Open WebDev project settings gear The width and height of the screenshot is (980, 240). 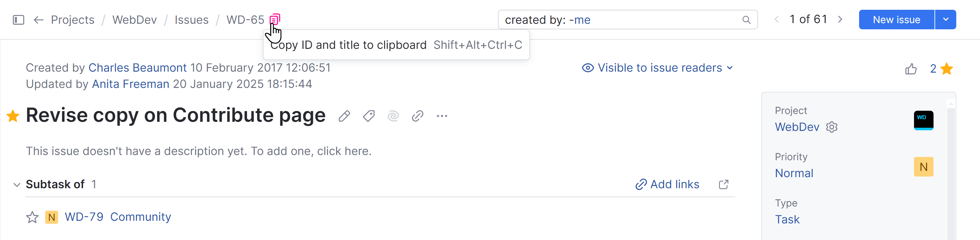(832, 127)
